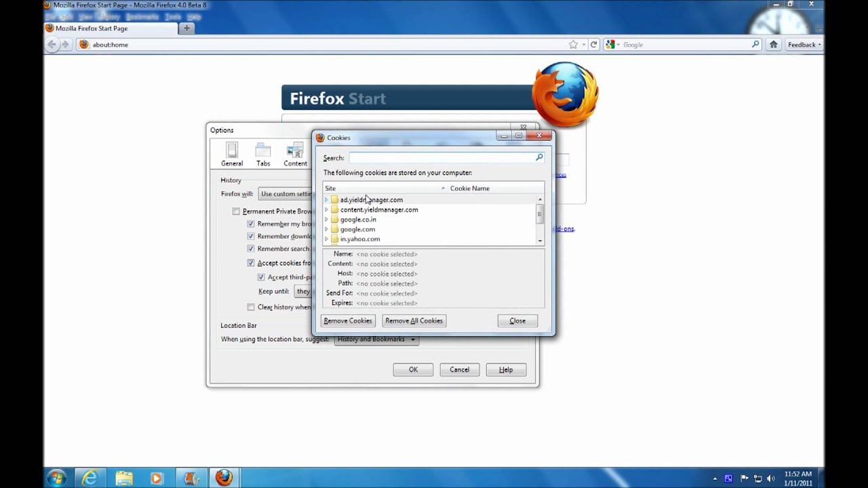868x488 pixels.
Task: Click the back arrow in Firefox toolbar
Action: pos(52,45)
